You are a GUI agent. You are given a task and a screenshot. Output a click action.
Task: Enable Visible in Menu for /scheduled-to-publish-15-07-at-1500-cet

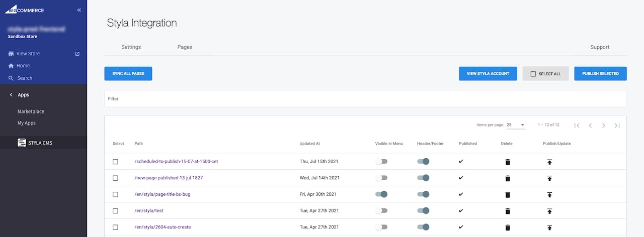pyautogui.click(x=381, y=162)
